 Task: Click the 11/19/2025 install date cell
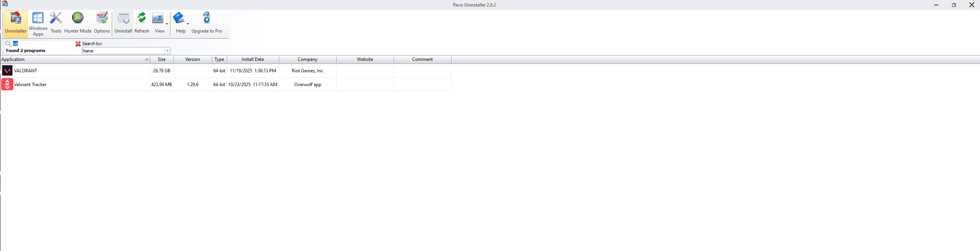[253, 71]
